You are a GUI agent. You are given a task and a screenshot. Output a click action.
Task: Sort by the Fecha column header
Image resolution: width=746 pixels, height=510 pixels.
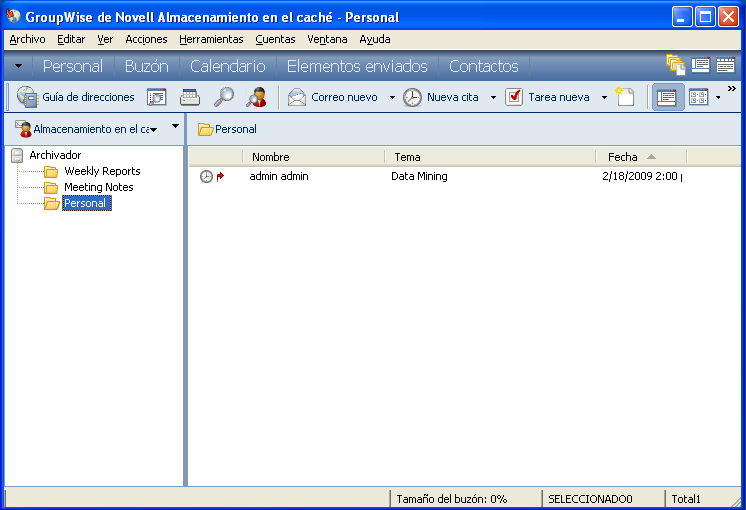click(x=641, y=157)
